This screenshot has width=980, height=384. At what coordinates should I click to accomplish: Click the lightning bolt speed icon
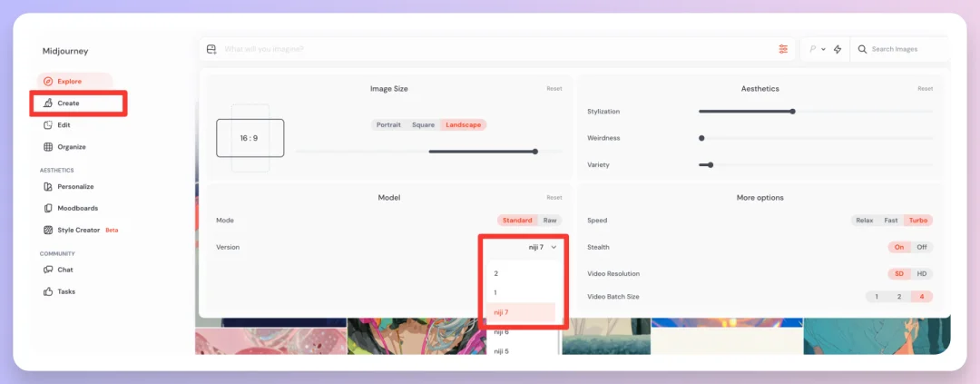point(838,49)
